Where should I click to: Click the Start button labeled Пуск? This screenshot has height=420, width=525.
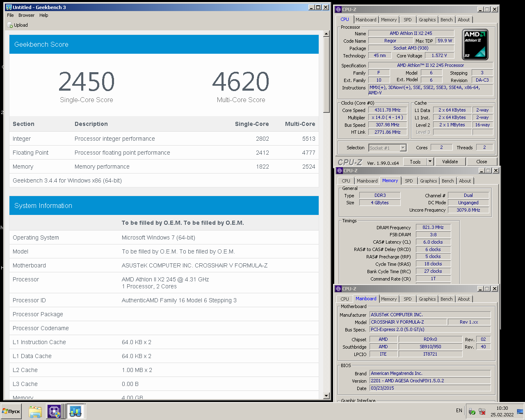point(11,411)
